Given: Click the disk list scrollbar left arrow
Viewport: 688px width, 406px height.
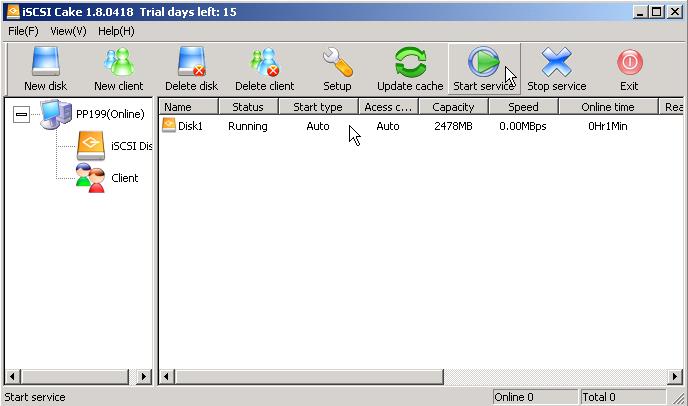Looking at the screenshot, I should pyautogui.click(x=166, y=377).
